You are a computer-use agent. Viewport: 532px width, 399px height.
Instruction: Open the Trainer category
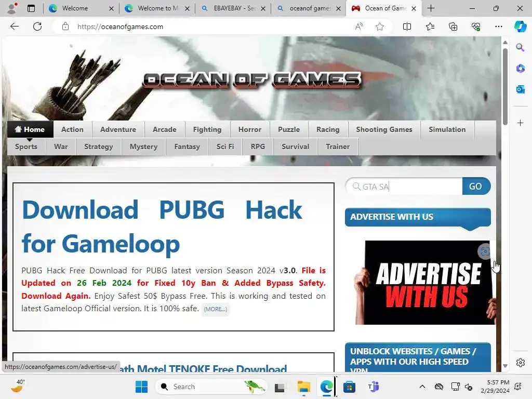pos(338,147)
